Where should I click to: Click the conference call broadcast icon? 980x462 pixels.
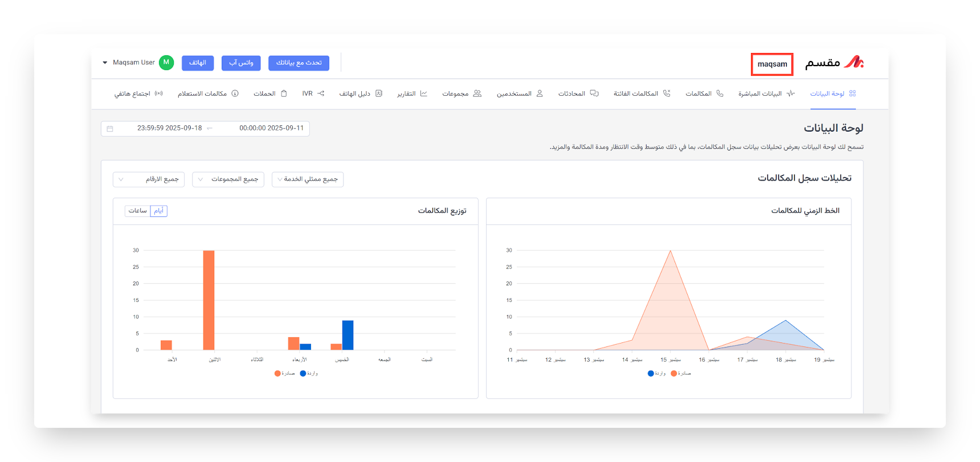(x=158, y=93)
